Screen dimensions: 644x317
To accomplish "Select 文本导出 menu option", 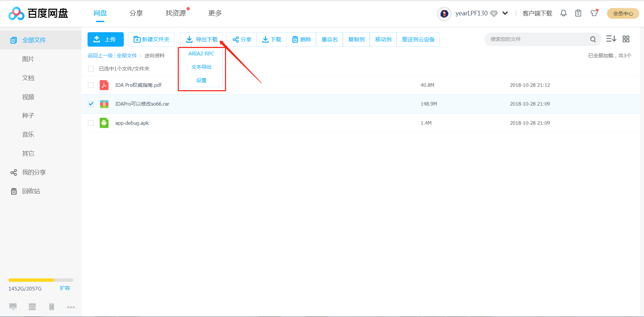I will pos(201,67).
